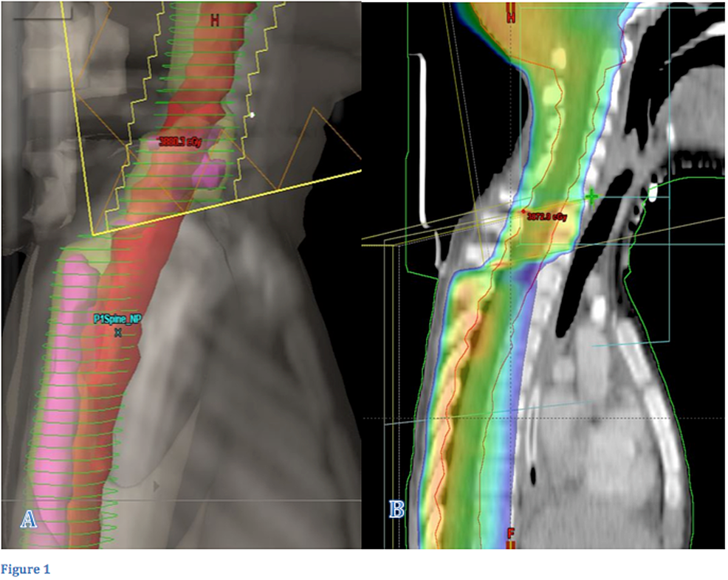
Task: Click the red dose point beside 3872.8 cGy
Action: click(523, 212)
